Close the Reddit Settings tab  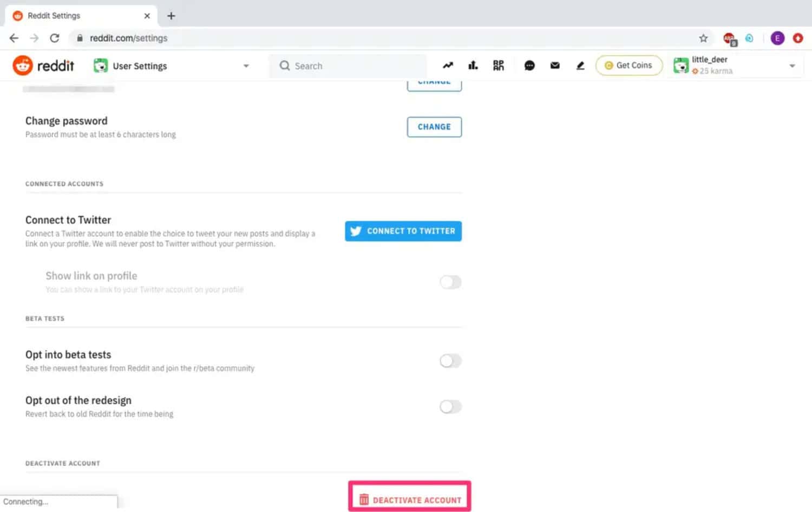tap(147, 16)
